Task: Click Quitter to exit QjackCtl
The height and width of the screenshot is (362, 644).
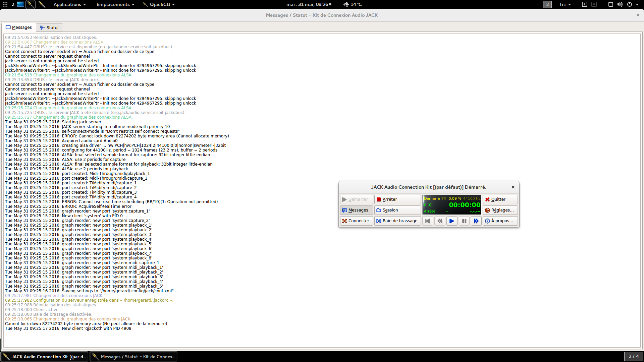Action: tap(500, 199)
